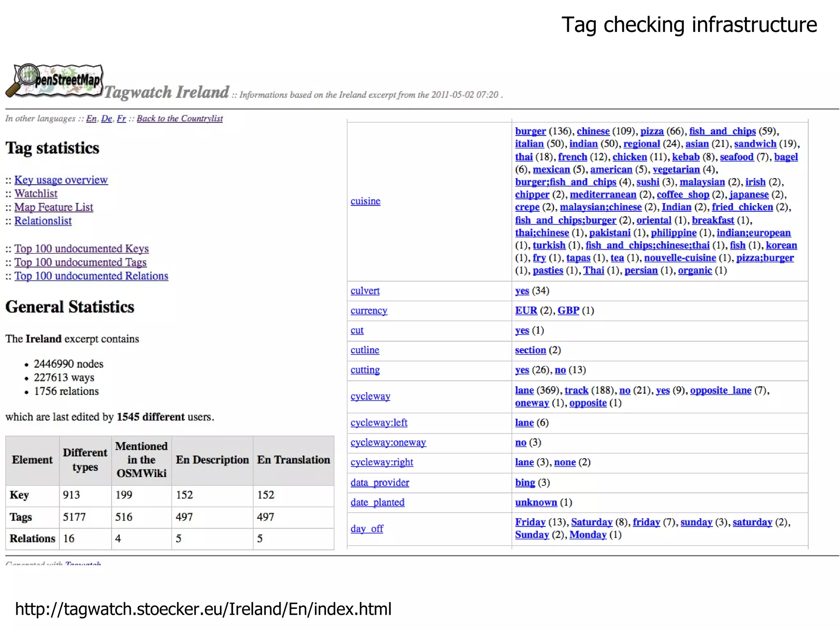Go back to the Countrylist
Image resolution: width=840 pixels, height=630 pixels.
(179, 118)
